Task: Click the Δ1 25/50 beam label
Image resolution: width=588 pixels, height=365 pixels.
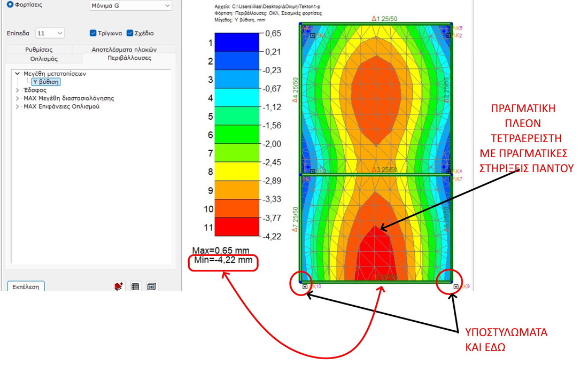Action: click(384, 19)
